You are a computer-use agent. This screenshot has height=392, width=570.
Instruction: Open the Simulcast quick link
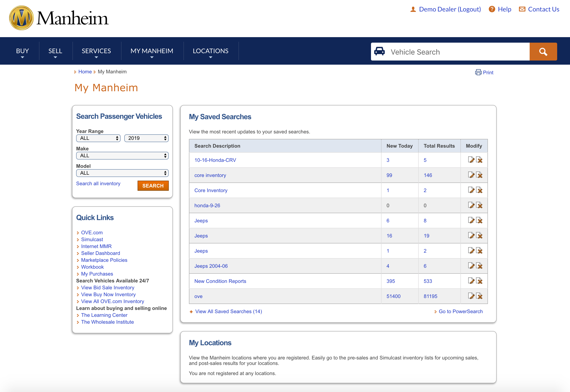coord(92,239)
